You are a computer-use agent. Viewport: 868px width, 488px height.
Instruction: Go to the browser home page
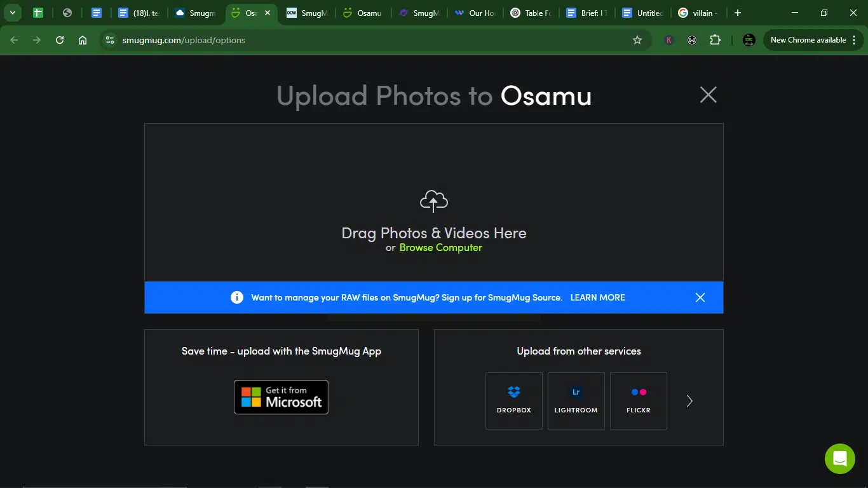click(83, 40)
